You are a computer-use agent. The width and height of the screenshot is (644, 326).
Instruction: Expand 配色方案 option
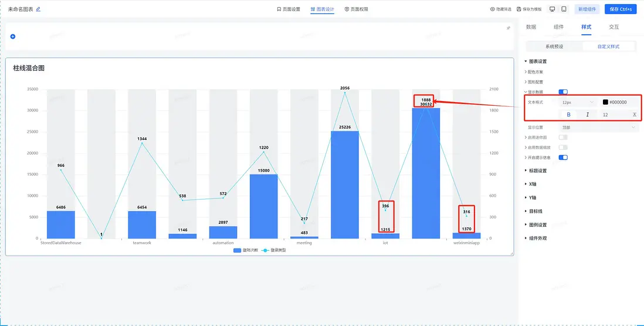click(x=534, y=72)
